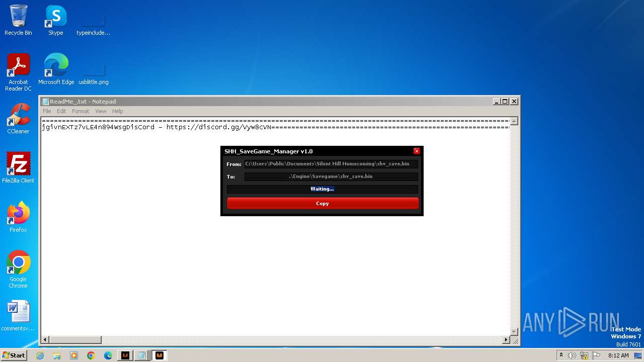The width and height of the screenshot is (644, 362).
Task: Select the Acrobat Reader DC desktop icon
Action: tap(18, 72)
